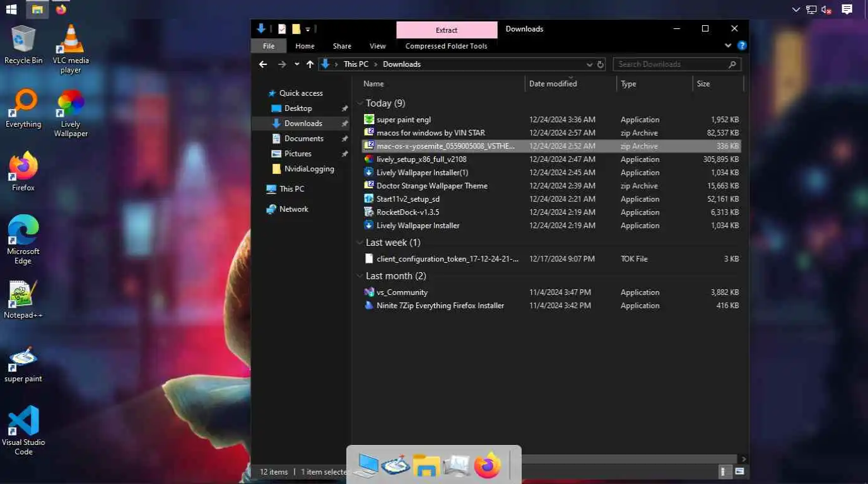868x484 pixels.
Task: Expand address bar history dropdown
Action: pos(589,64)
